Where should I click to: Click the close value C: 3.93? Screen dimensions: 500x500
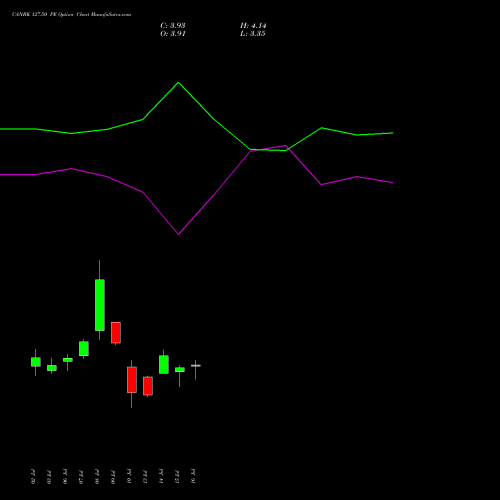[173, 26]
